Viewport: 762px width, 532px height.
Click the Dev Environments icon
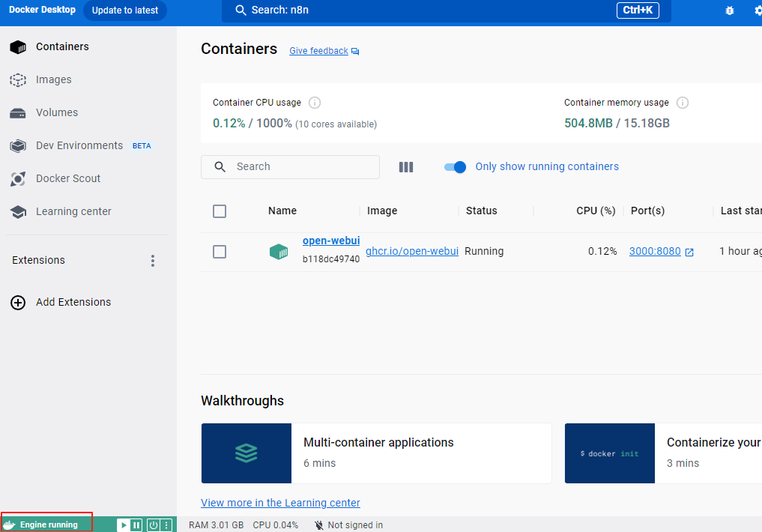tap(18, 146)
